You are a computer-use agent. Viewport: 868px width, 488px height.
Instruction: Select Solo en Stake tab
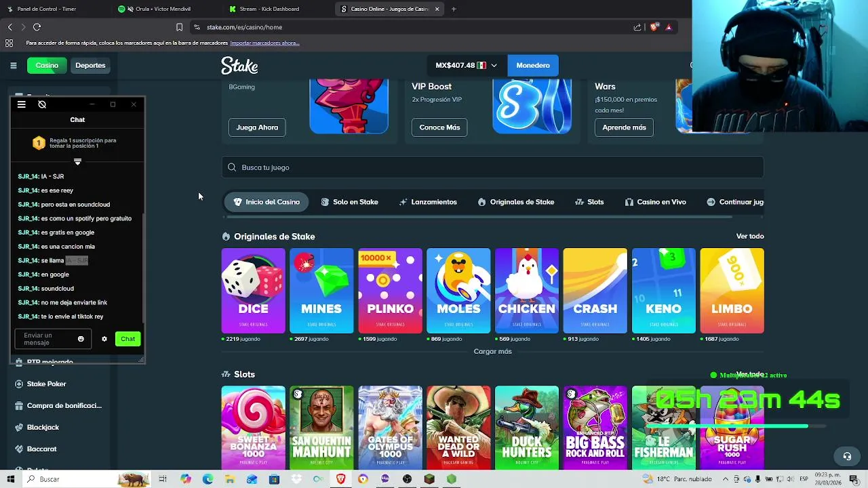tap(349, 202)
